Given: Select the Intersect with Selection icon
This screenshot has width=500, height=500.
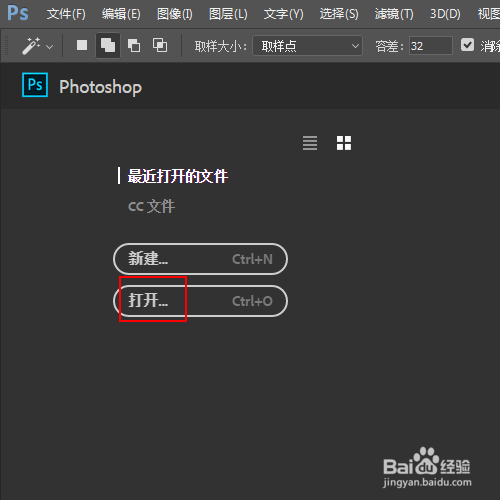Looking at the screenshot, I should click(x=160, y=45).
